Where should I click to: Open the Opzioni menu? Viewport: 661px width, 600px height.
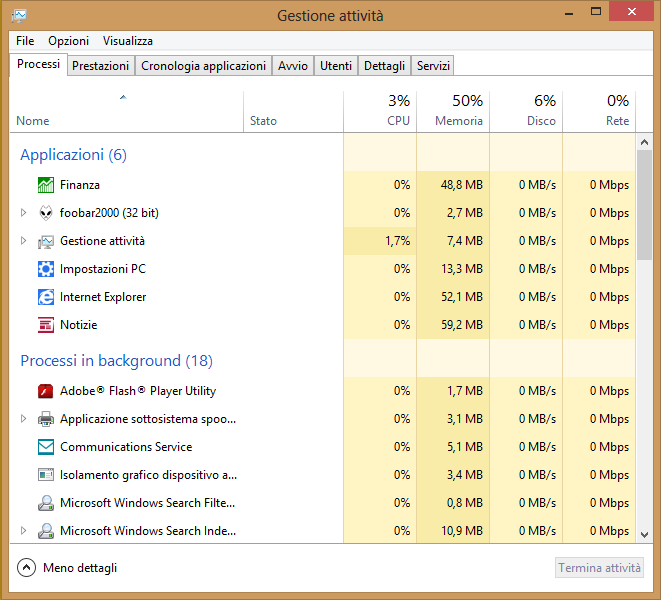(68, 41)
